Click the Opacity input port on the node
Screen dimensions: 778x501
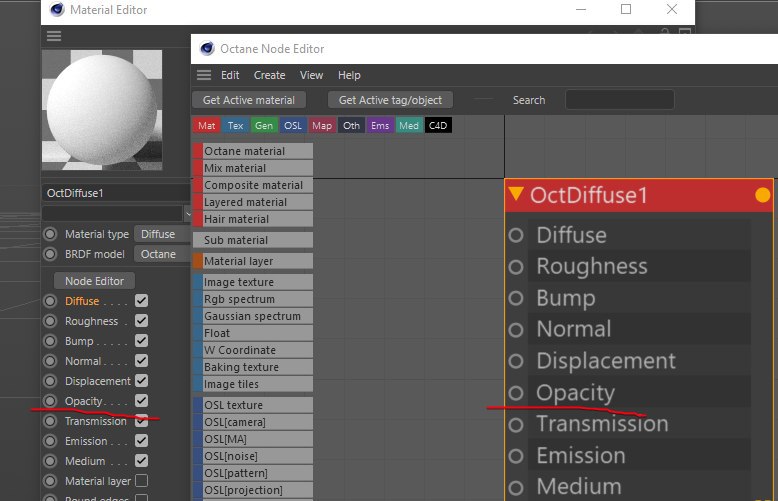[x=516, y=393]
